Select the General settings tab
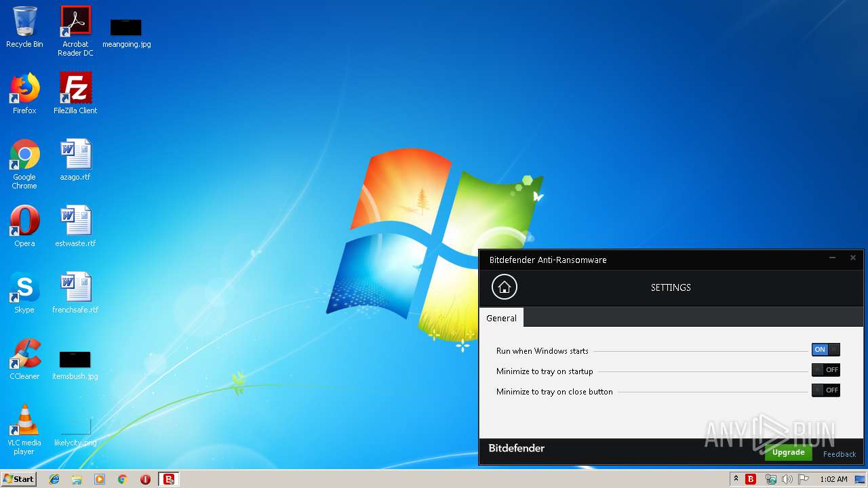This screenshot has height=488, width=868. point(501,318)
